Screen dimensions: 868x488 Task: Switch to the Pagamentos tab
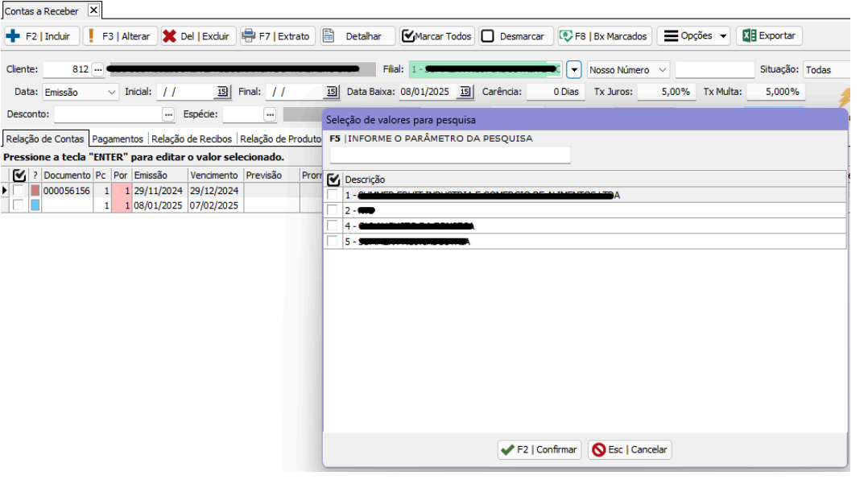point(118,139)
